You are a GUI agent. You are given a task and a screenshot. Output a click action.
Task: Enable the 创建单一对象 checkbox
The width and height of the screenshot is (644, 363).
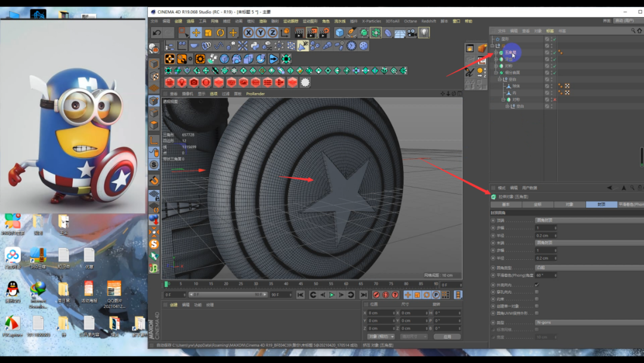[x=537, y=306]
